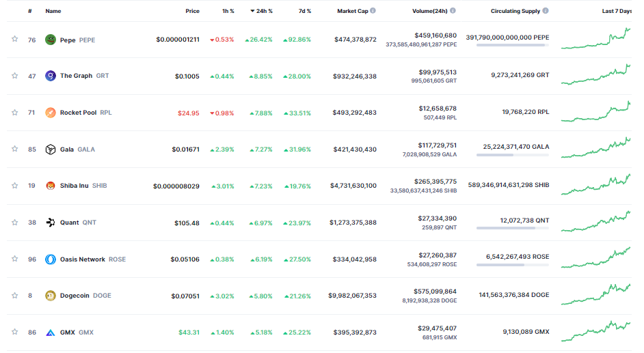This screenshot has width=644, height=353.
Task: Open Oasis Network ROSE coin page
Action: (x=93, y=259)
